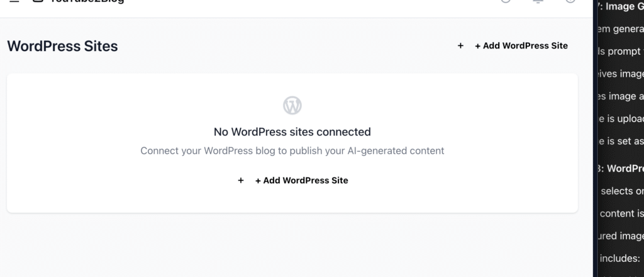Click the plus icon beside the top-right Add WordPress Site
Viewport: 644px width, 277px height.
click(460, 45)
